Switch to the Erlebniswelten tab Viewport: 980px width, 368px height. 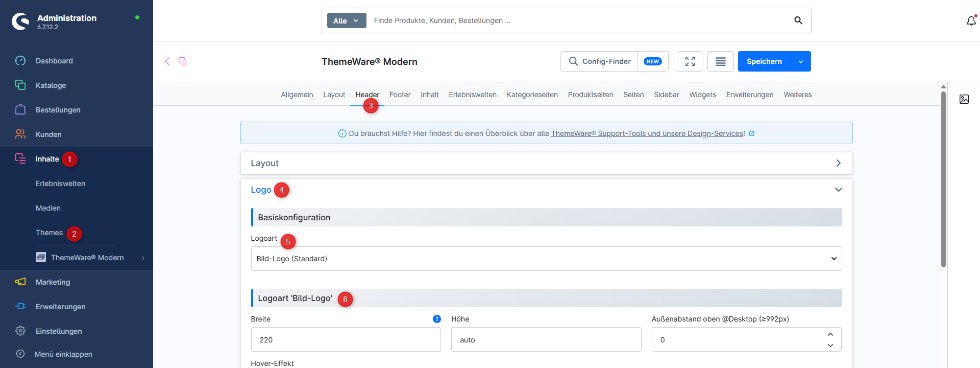tap(473, 95)
